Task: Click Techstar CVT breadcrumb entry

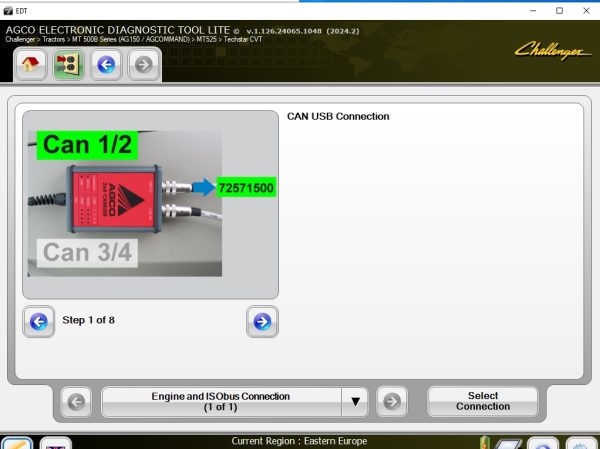Action: coord(243,39)
